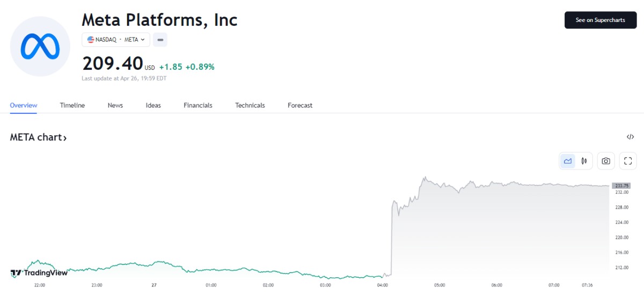Open chart in fullscreen mode
The image size is (644, 295).
(628, 161)
